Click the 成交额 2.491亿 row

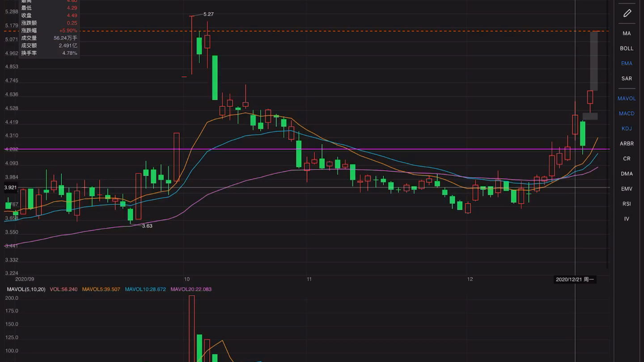click(x=49, y=46)
